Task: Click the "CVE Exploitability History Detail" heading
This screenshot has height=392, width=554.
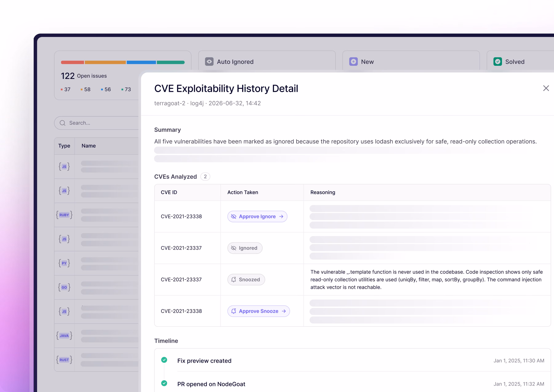Action: pyautogui.click(x=226, y=89)
